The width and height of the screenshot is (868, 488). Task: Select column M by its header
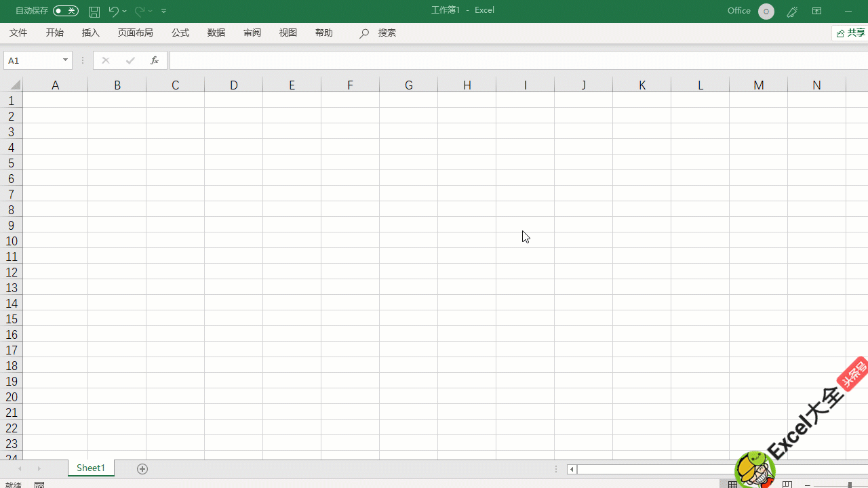pyautogui.click(x=758, y=85)
